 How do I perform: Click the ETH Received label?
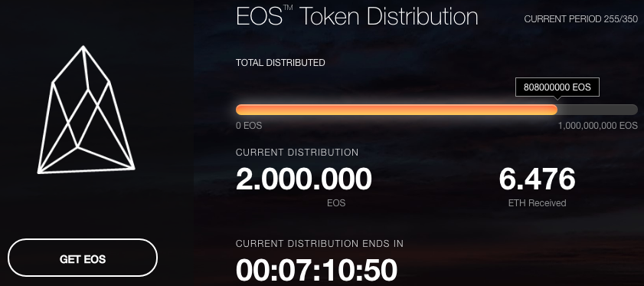(537, 203)
